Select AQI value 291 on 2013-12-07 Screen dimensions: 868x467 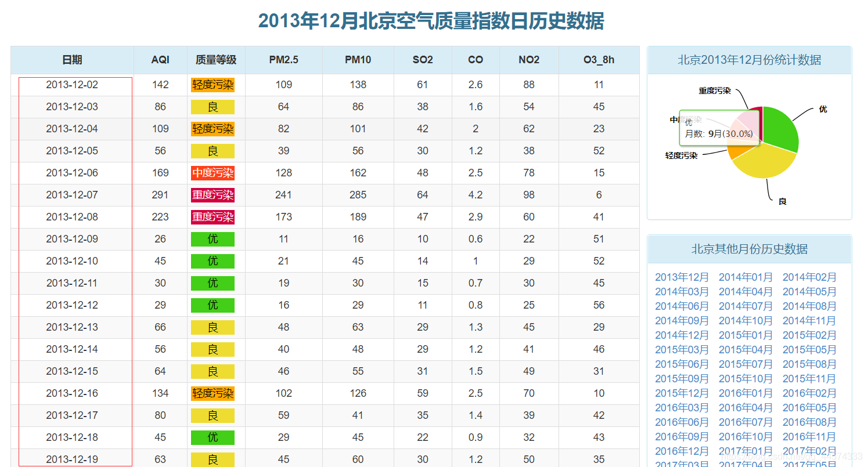point(160,195)
